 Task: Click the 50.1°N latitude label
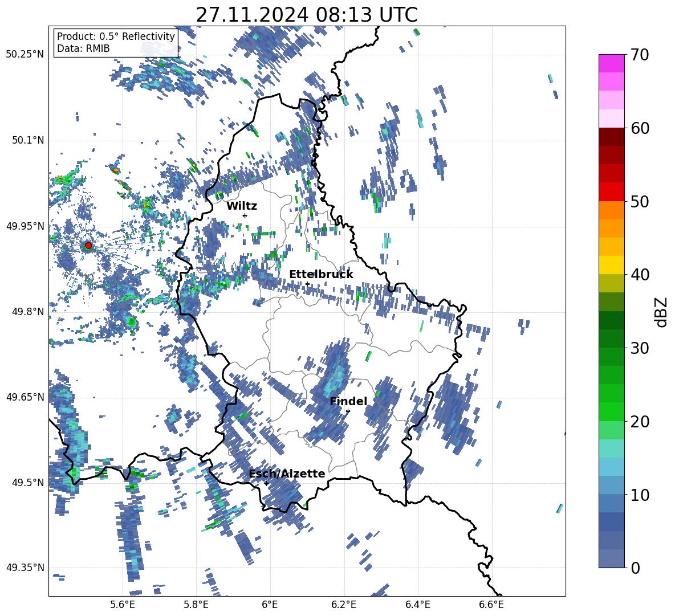[27, 140]
